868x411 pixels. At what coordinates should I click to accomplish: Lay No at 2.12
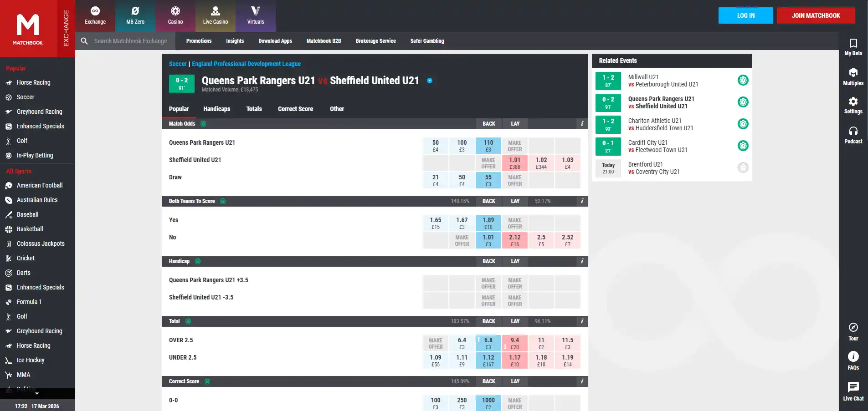click(x=515, y=240)
